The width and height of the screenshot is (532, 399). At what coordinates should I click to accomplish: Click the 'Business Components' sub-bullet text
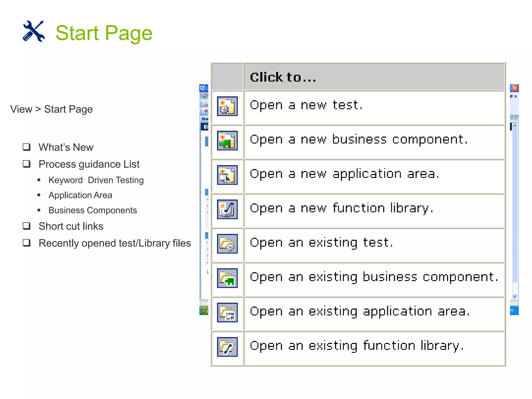93,210
